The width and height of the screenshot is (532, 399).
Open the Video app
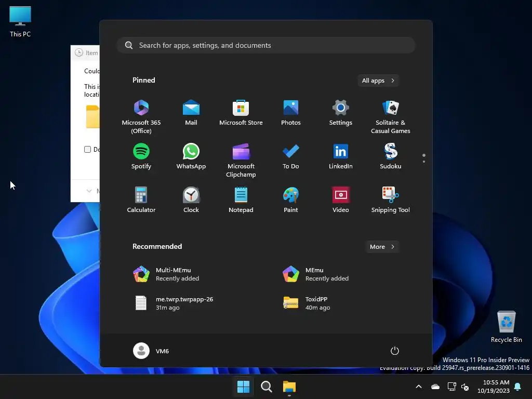coord(341,200)
